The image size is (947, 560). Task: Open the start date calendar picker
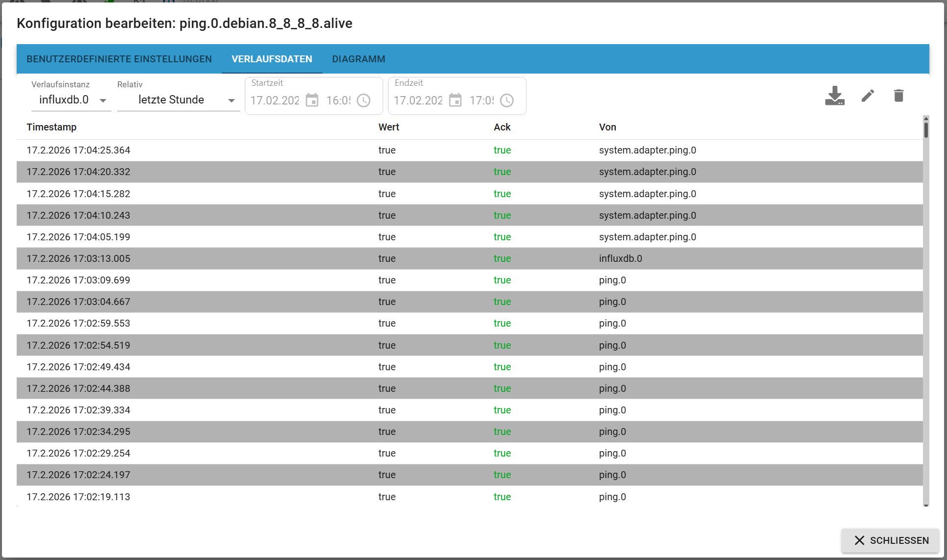click(x=312, y=100)
